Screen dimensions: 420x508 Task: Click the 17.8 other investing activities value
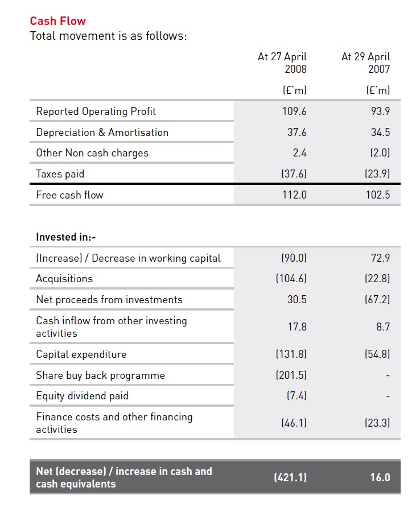click(x=297, y=327)
